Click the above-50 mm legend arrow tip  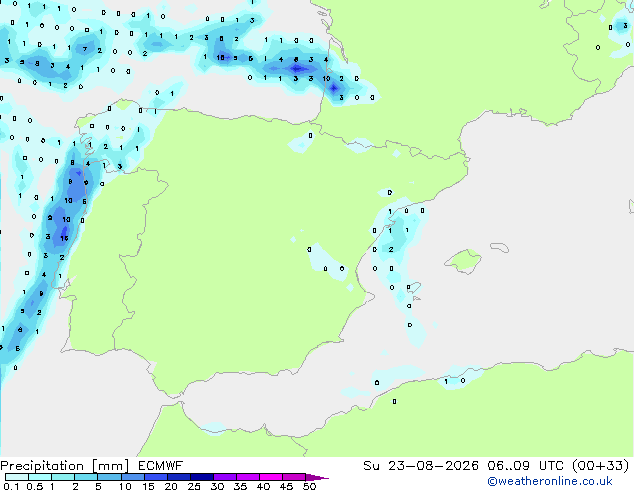(x=317, y=478)
